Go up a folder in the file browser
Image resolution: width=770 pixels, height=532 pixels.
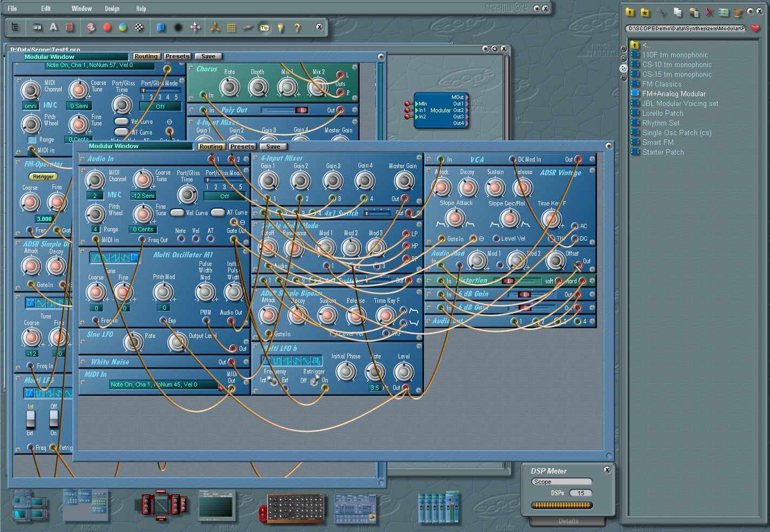click(x=630, y=12)
